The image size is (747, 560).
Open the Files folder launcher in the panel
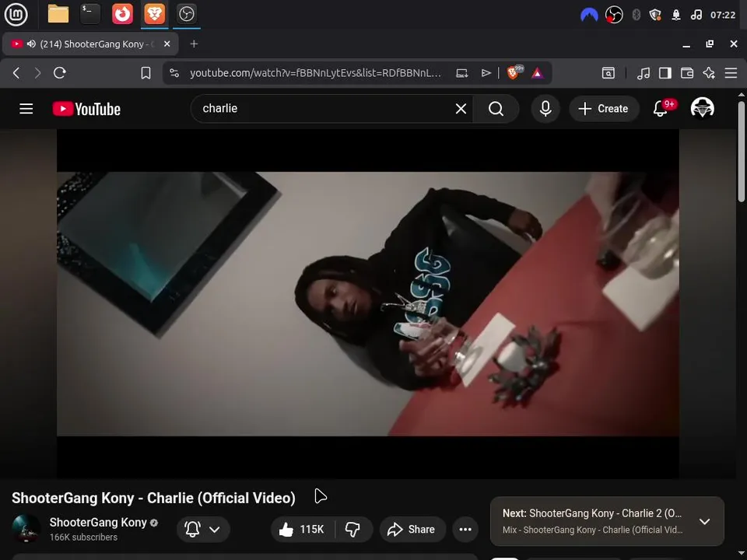point(58,14)
